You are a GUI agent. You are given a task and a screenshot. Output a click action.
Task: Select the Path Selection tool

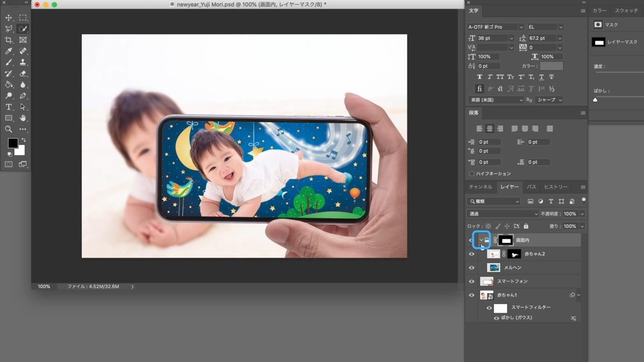coord(23,107)
